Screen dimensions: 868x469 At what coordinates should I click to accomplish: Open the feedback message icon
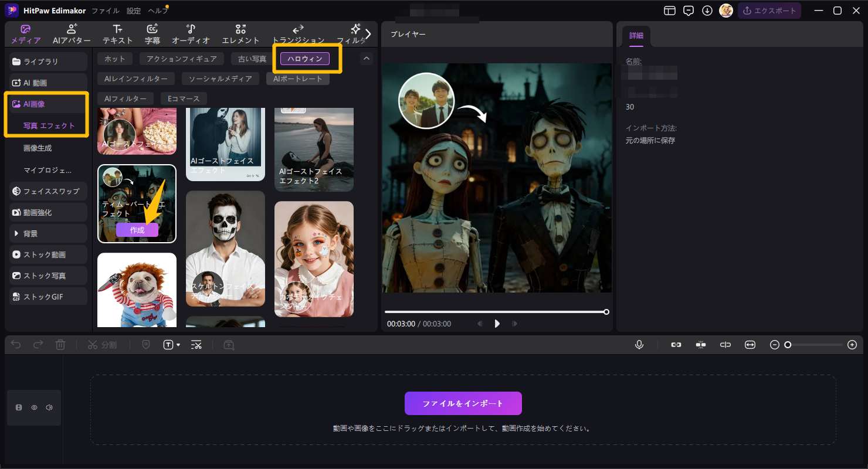coord(689,11)
